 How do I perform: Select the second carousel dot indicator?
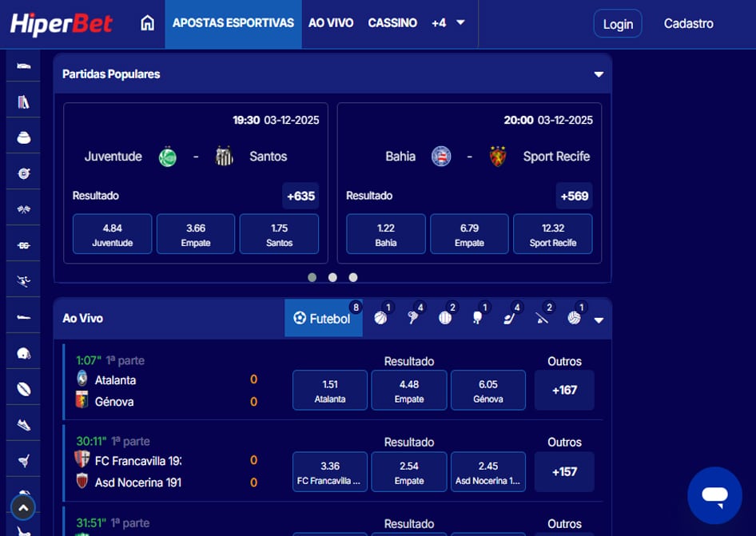(332, 277)
